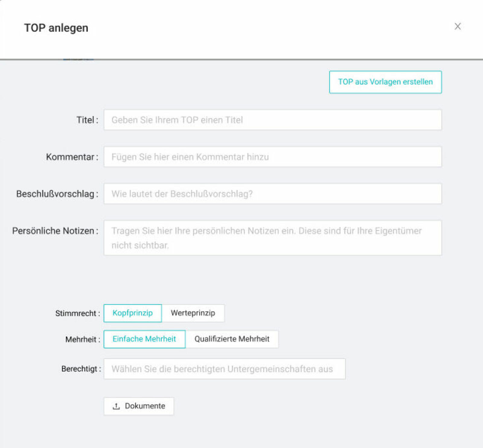Open the Dokumente upload button

[x=139, y=406]
